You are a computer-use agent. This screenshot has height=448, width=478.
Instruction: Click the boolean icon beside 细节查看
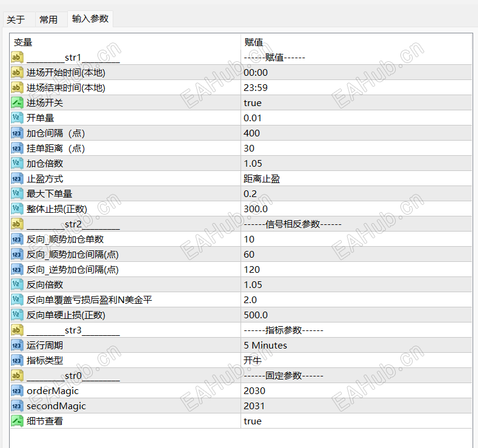[17, 421]
